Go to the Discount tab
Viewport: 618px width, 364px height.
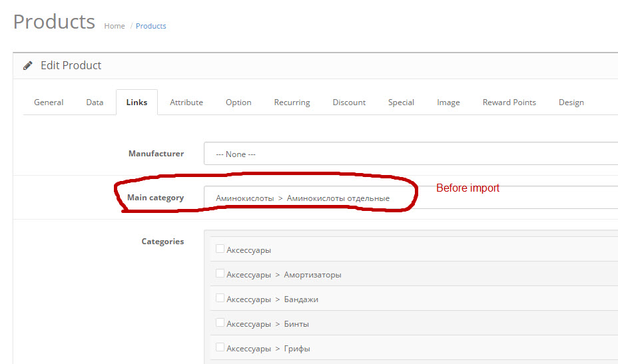coord(349,102)
